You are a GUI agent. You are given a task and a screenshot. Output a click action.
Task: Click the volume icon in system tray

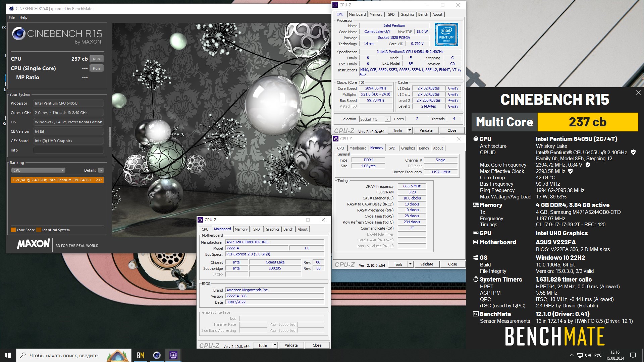pos(588,355)
